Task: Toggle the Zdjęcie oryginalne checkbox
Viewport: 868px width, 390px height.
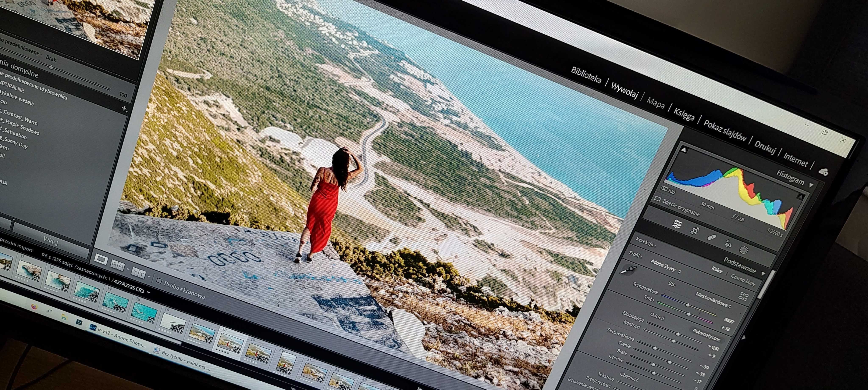Action: (657, 199)
